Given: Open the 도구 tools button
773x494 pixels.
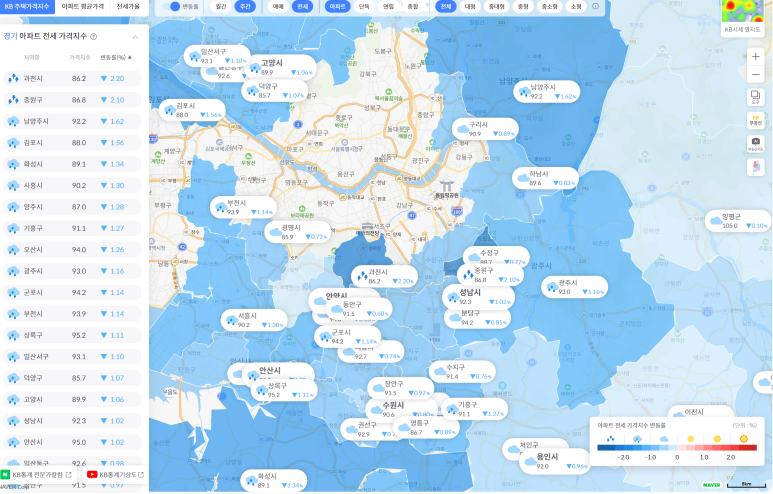Looking at the screenshot, I should click(755, 97).
